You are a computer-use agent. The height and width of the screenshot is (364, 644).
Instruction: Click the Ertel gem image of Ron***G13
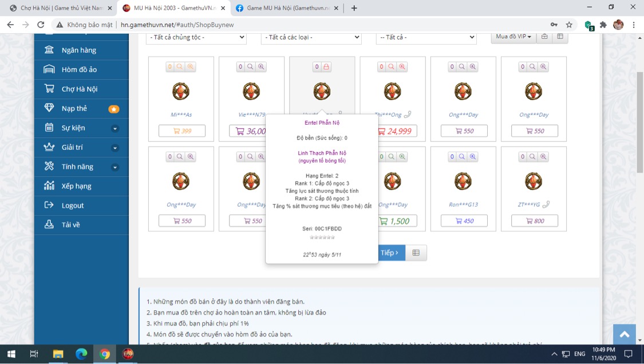click(463, 181)
